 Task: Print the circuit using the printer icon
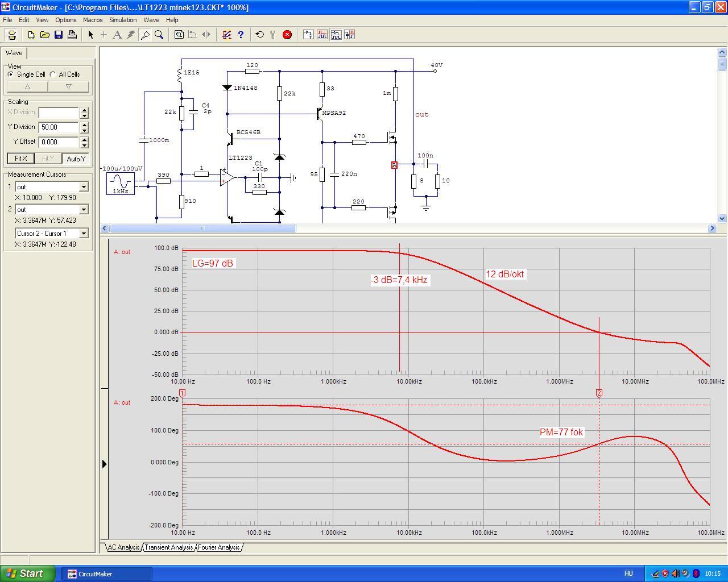pyautogui.click(x=72, y=35)
